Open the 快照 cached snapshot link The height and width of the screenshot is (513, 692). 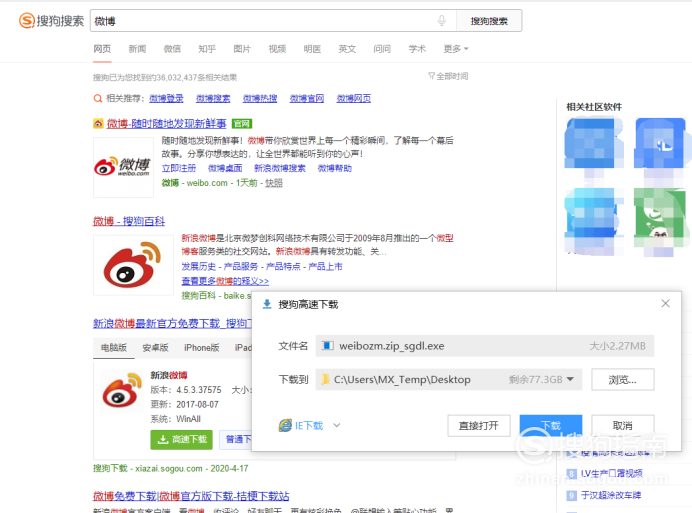coord(274,183)
